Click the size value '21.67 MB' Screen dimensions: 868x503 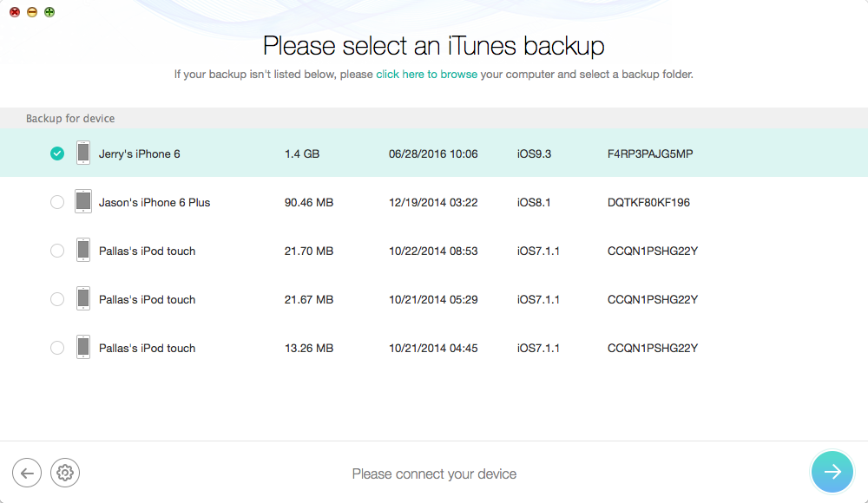point(309,300)
